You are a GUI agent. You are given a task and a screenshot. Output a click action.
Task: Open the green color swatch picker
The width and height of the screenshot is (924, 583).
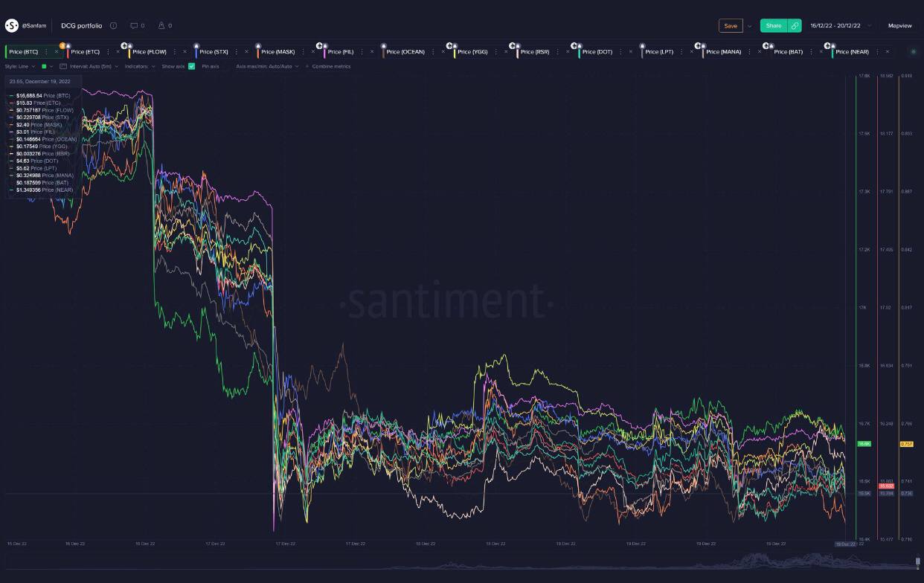tap(45, 66)
